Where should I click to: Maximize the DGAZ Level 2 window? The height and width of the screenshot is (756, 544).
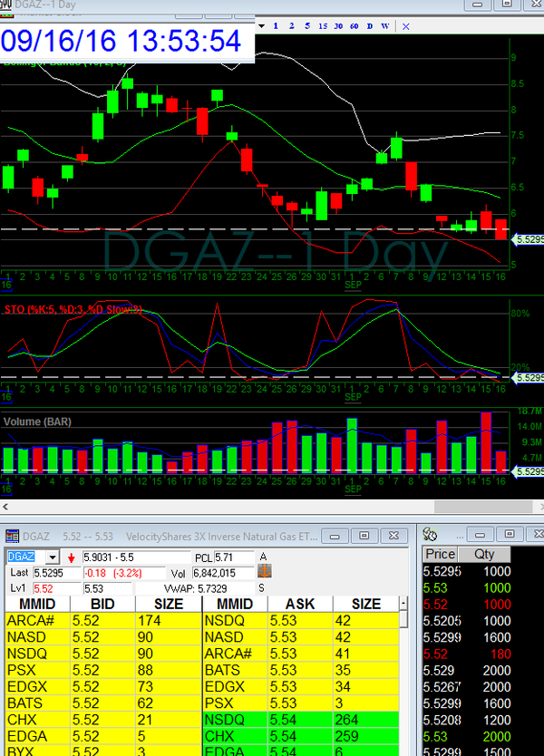pos(364,536)
